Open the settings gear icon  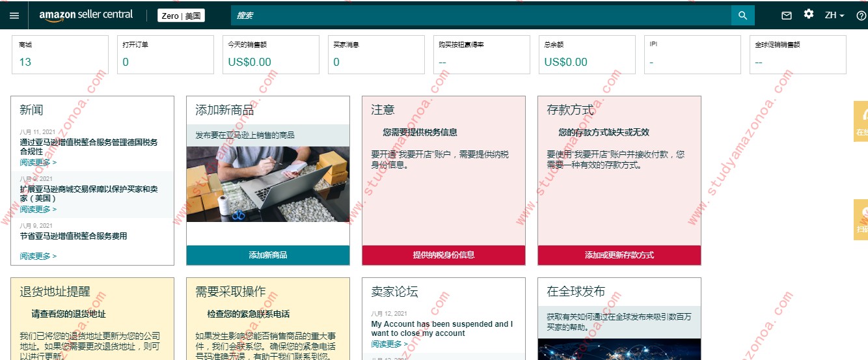pyautogui.click(x=809, y=14)
